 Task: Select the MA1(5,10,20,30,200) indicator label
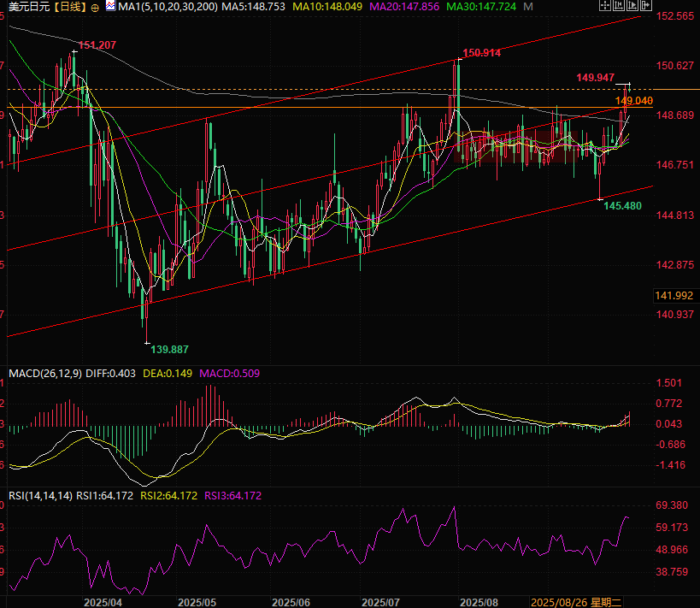(168, 7)
